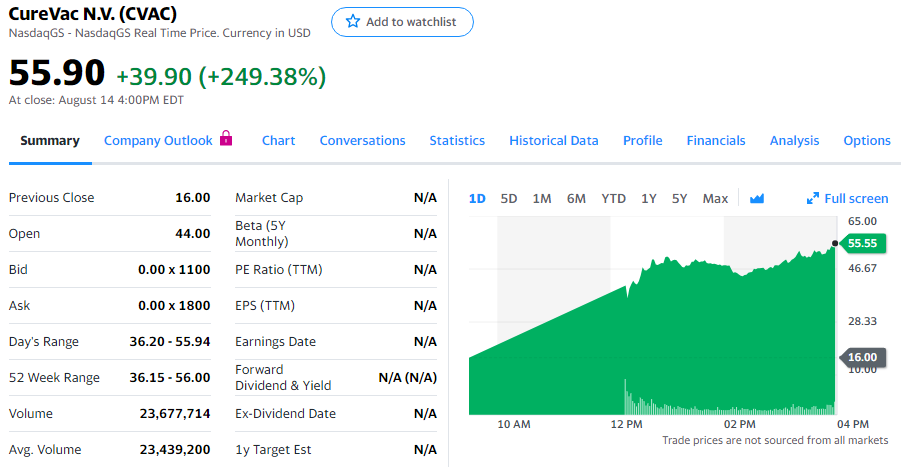The width and height of the screenshot is (901, 467).
Task: Click the Day's Range value 36.20 - 55.94
Action: (x=170, y=342)
